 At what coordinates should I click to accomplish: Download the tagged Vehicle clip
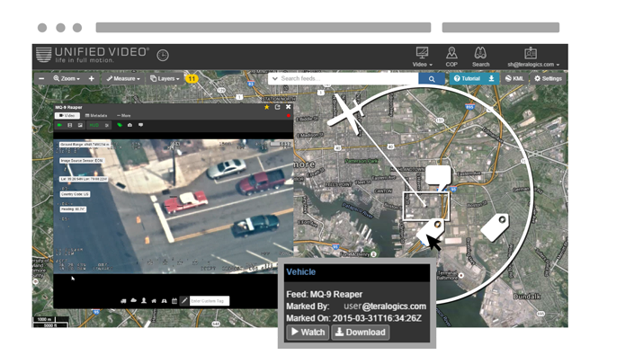coord(361,332)
